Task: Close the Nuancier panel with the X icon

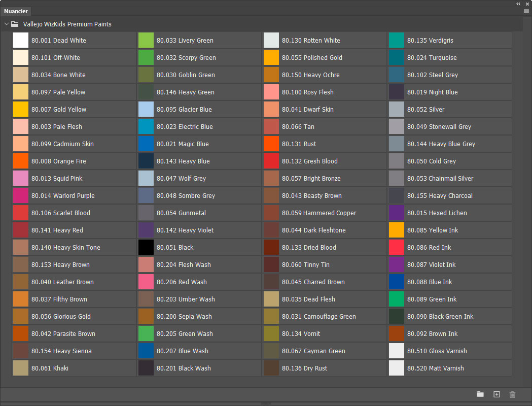Action: [527, 4]
